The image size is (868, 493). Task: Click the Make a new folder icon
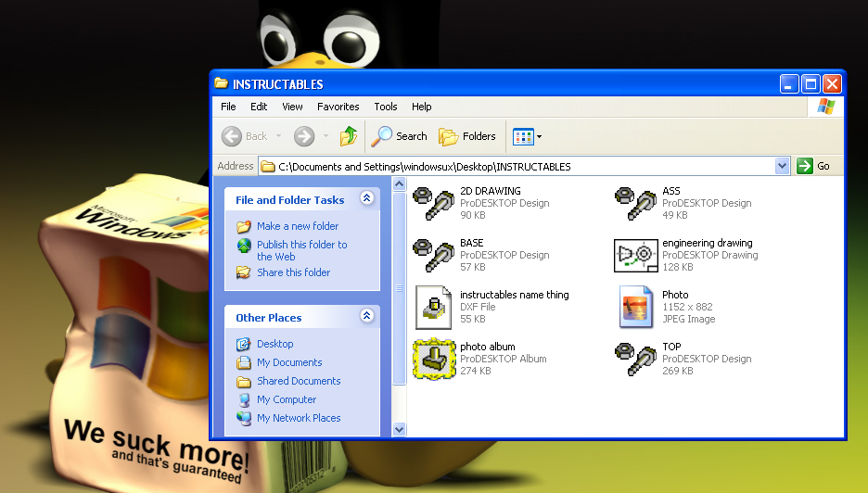(x=244, y=226)
